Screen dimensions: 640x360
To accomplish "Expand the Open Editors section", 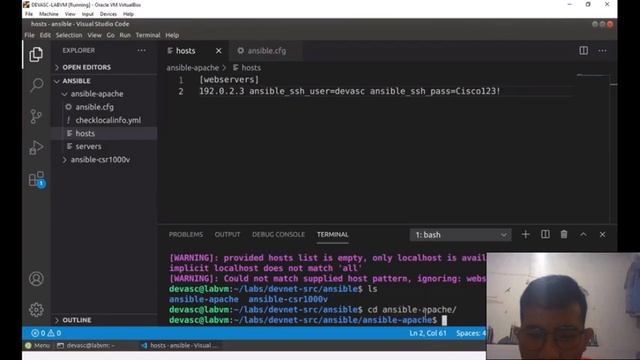I will (x=87, y=67).
